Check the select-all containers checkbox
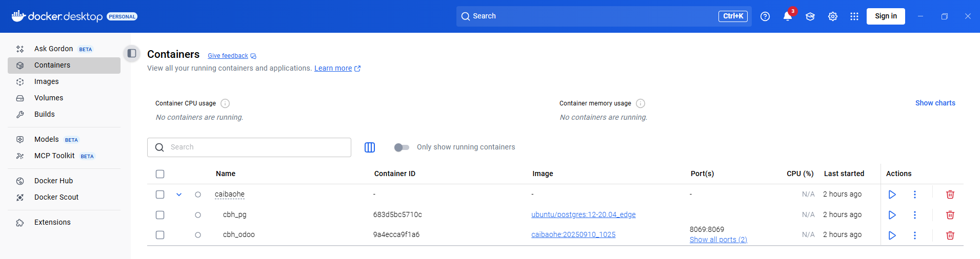Screen dimensions: 980x259 tap(160, 174)
